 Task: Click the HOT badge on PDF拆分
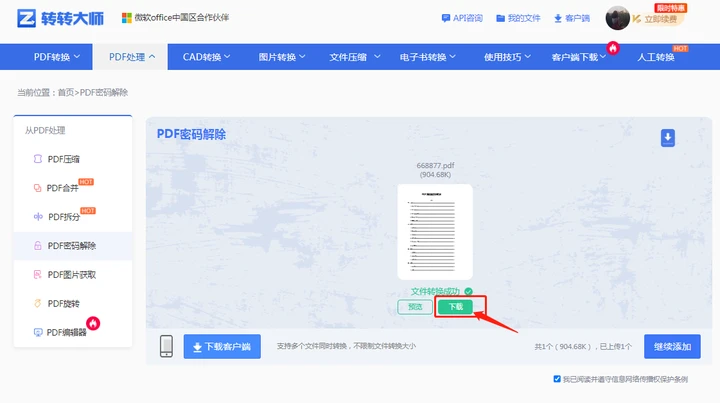88,211
